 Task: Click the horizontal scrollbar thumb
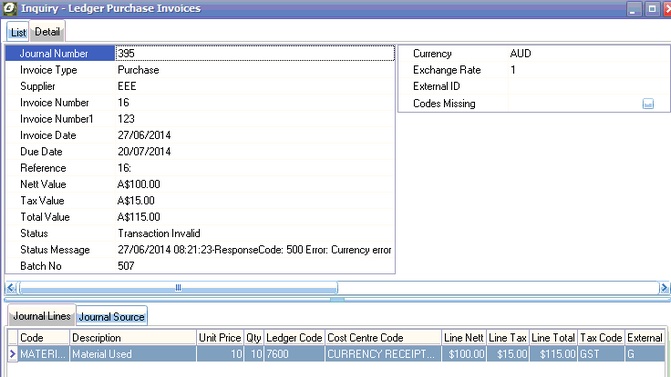click(x=178, y=288)
